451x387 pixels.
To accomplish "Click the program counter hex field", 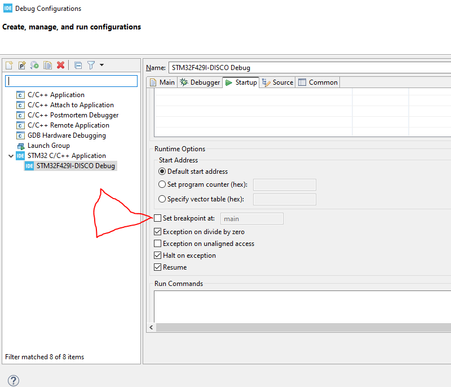I will pyautogui.click(x=285, y=185).
